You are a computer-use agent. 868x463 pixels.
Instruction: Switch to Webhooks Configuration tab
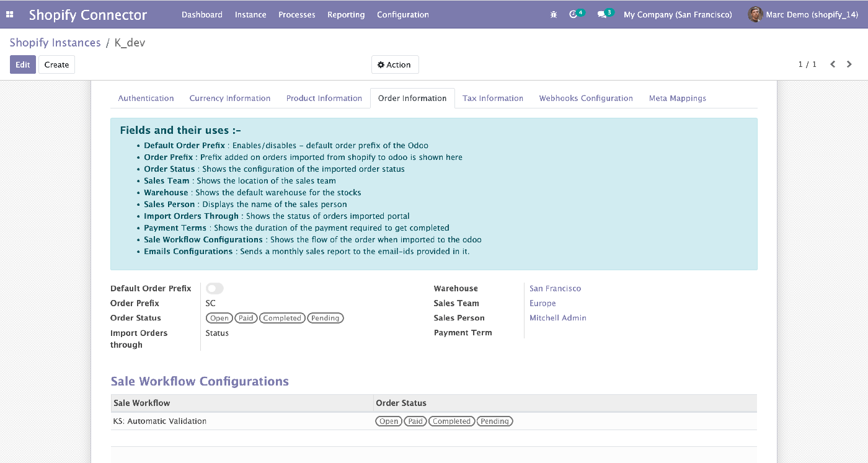pos(586,98)
